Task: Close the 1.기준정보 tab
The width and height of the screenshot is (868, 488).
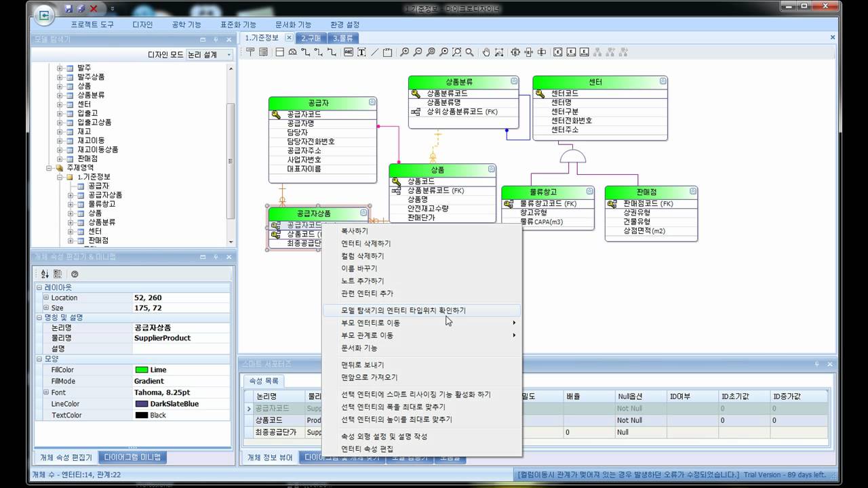Action: [x=289, y=38]
